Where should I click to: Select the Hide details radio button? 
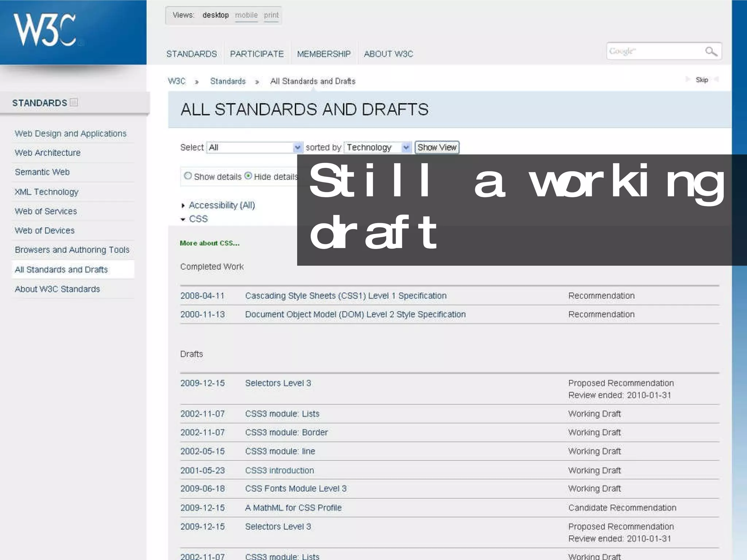[248, 176]
